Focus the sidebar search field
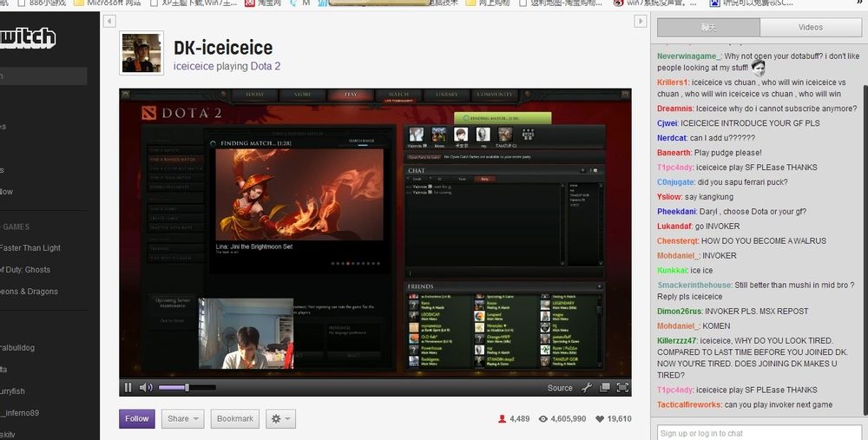 point(43,76)
